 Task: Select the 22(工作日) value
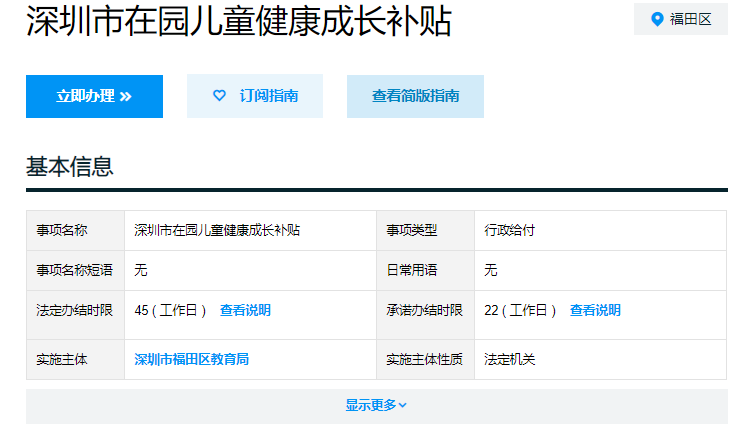pyautogui.click(x=520, y=311)
